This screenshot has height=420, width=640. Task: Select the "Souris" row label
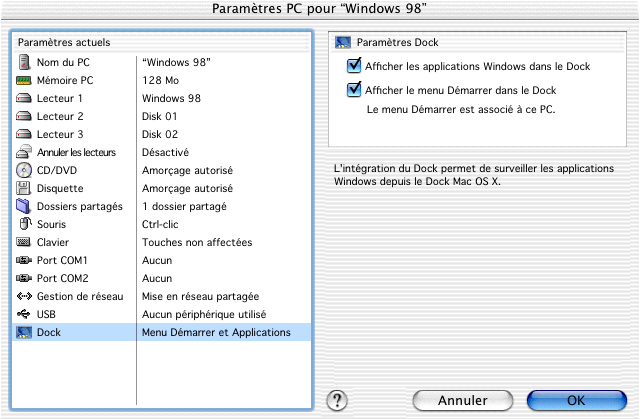coord(51,224)
